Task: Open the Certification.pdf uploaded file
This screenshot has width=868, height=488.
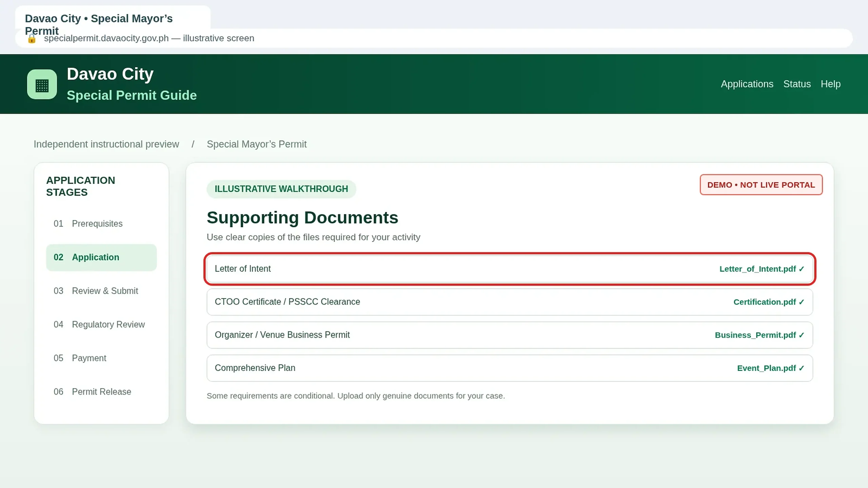Action: coord(769,302)
